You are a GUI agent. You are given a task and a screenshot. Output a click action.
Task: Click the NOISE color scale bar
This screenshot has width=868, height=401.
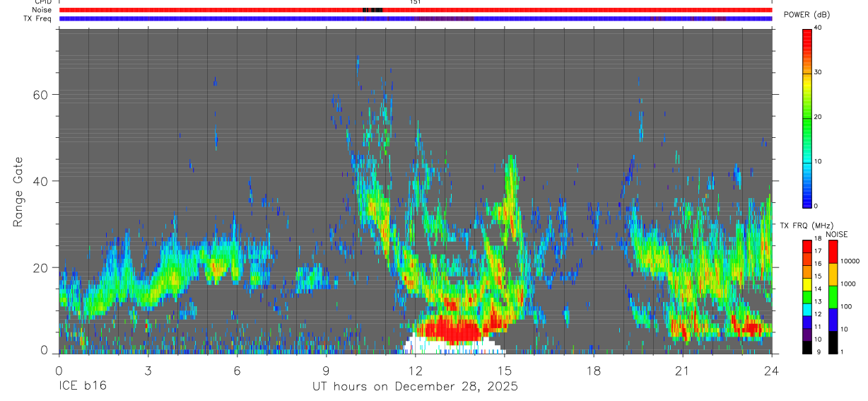point(833,296)
